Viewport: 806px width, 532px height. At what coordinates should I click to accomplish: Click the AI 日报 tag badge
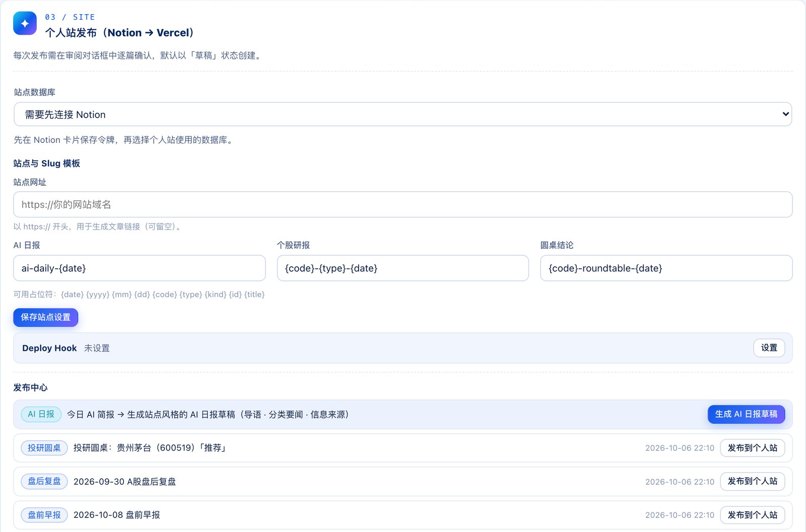coord(41,414)
